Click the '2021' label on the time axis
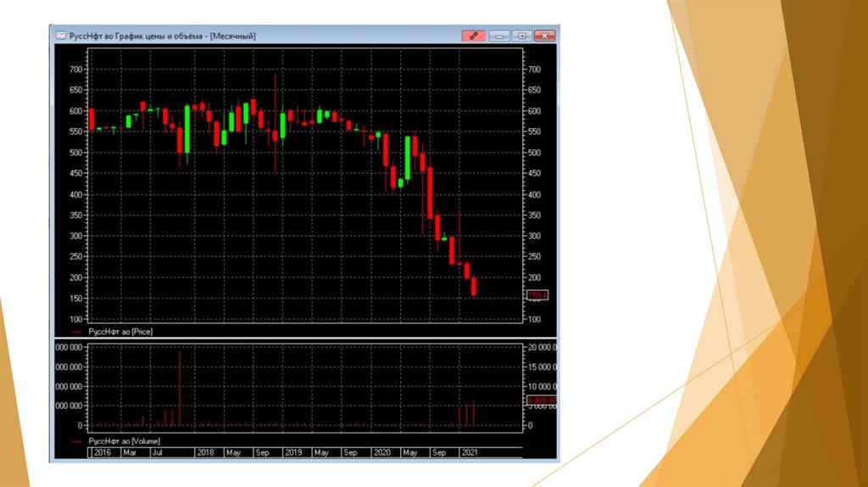 (470, 453)
